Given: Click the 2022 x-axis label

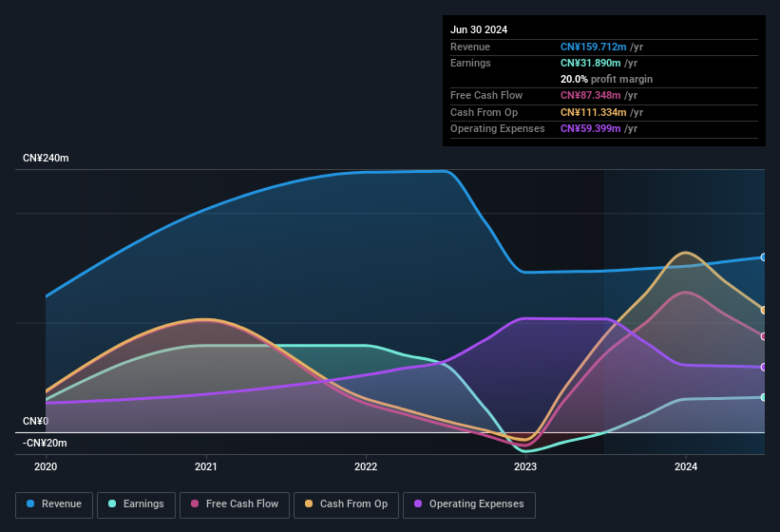Looking at the screenshot, I should pyautogui.click(x=366, y=466).
